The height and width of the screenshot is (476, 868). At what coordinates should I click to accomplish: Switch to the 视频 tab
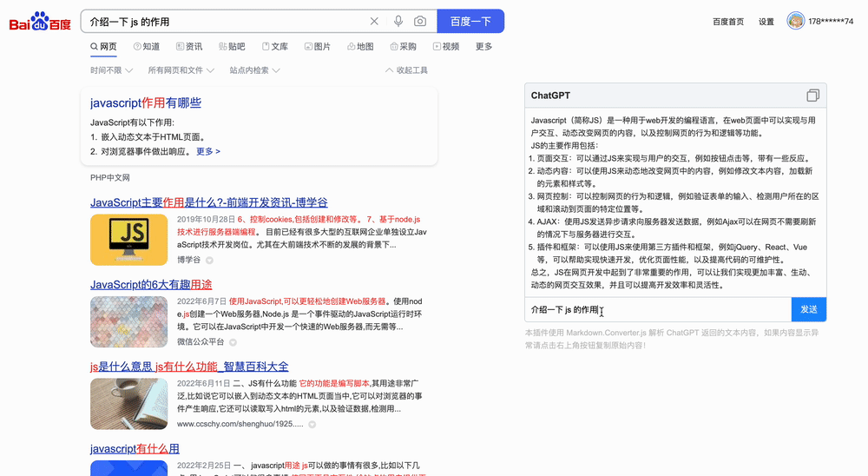click(446, 47)
